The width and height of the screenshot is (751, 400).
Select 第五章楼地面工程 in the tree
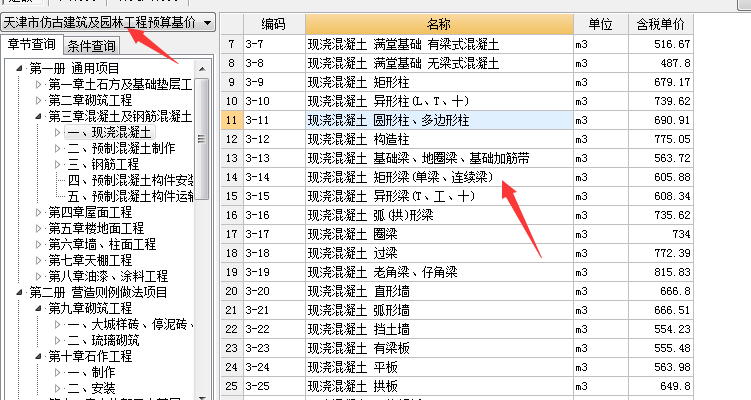[96, 228]
